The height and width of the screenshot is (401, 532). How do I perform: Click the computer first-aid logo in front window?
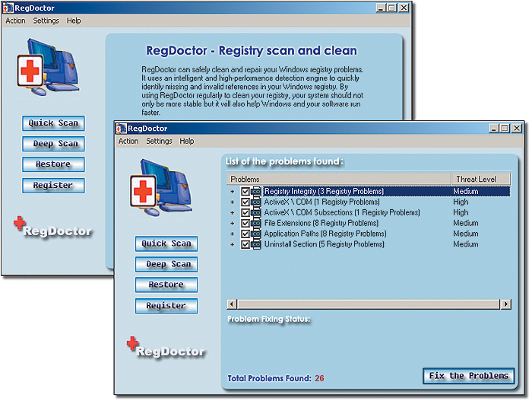[x=161, y=188]
